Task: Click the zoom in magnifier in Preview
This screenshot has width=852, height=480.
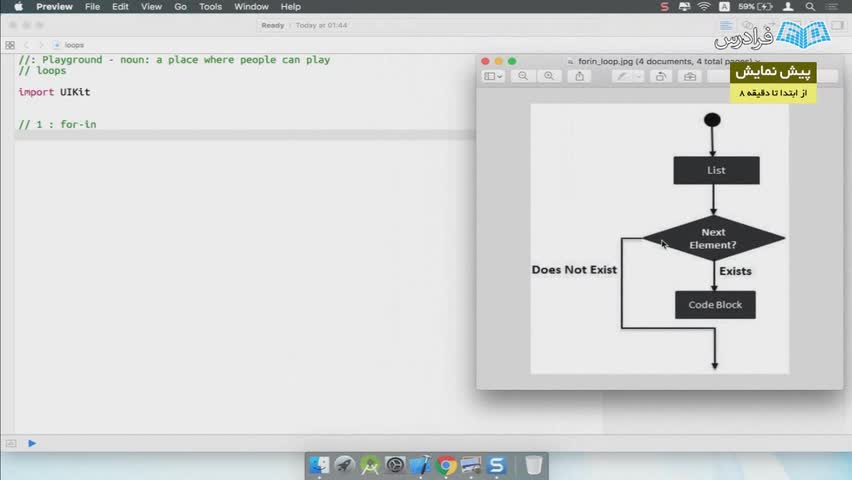Action: pos(549,77)
